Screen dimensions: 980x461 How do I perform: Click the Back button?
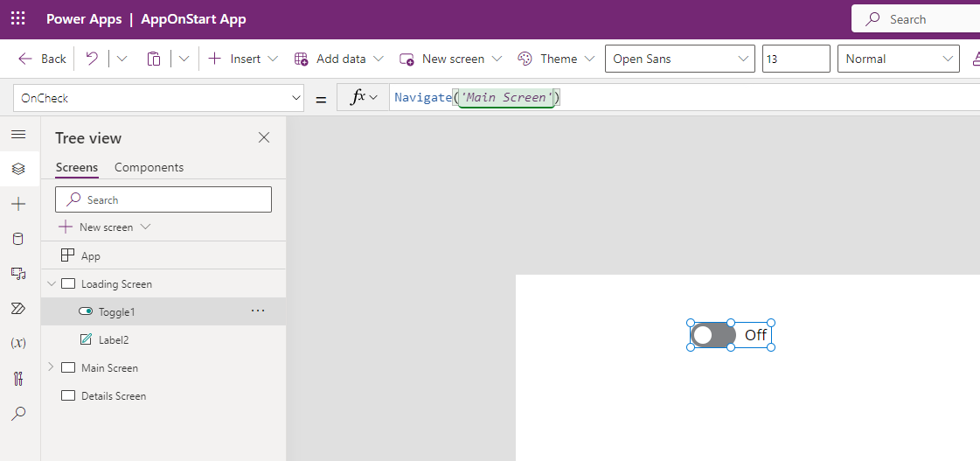point(42,59)
